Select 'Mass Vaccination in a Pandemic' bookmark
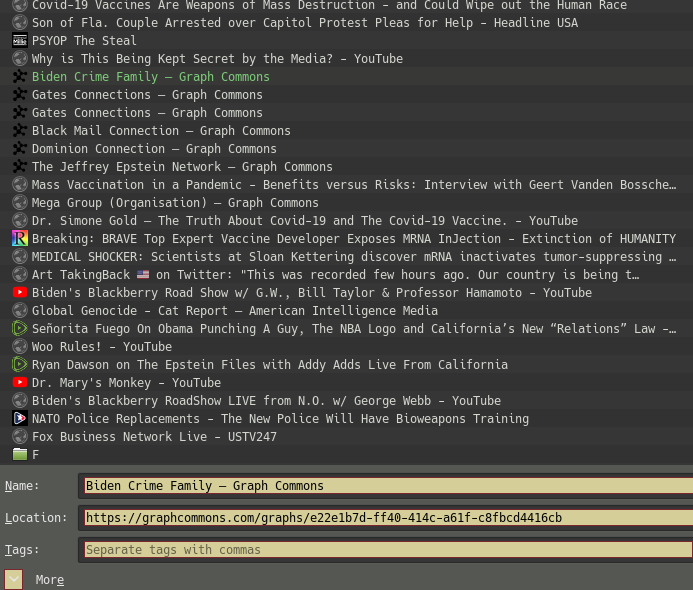The width and height of the screenshot is (693, 590). tap(346, 185)
